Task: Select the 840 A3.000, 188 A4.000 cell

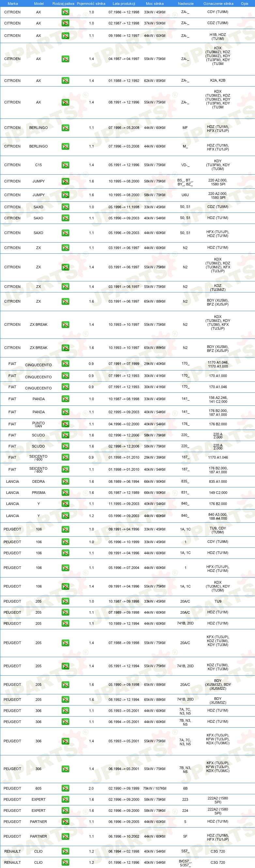Action: click(218, 516)
